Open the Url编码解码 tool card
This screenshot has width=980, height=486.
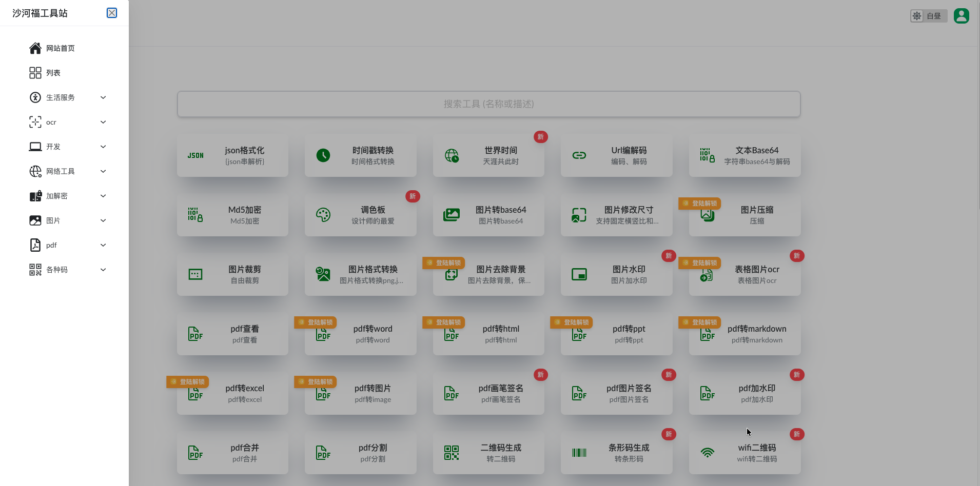[616, 155]
